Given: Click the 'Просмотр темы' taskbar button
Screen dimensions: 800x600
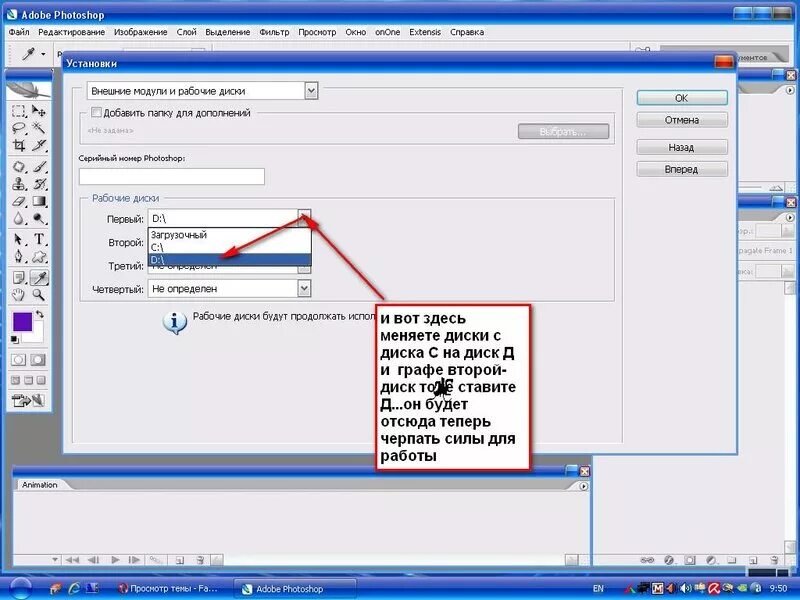Looking at the screenshot, I should (169, 589).
